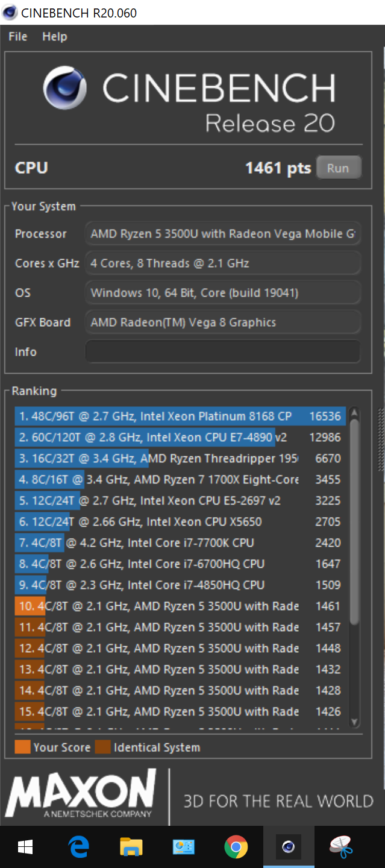Select ranking row 12 scoring 1448
385x868 pixels.
tap(180, 648)
